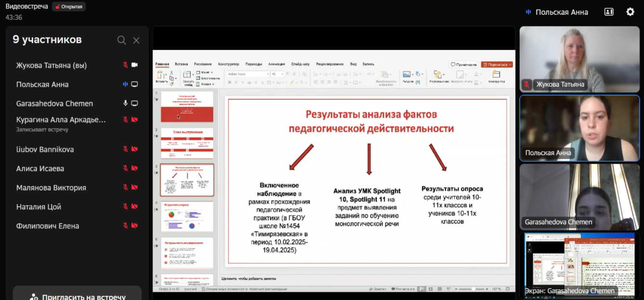Click the screen icon next to Garasahedova Chemen
Image resolution: width=644 pixels, height=300 pixels.
[x=135, y=104]
